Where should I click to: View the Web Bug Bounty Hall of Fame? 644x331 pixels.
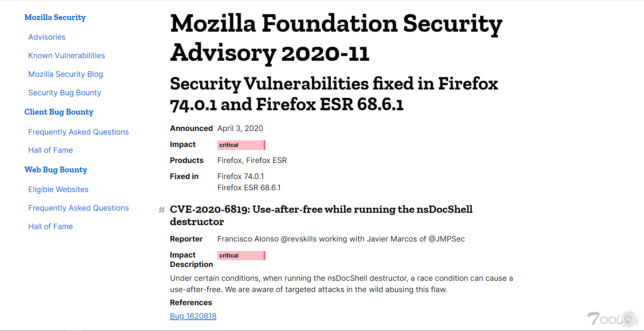(50, 226)
